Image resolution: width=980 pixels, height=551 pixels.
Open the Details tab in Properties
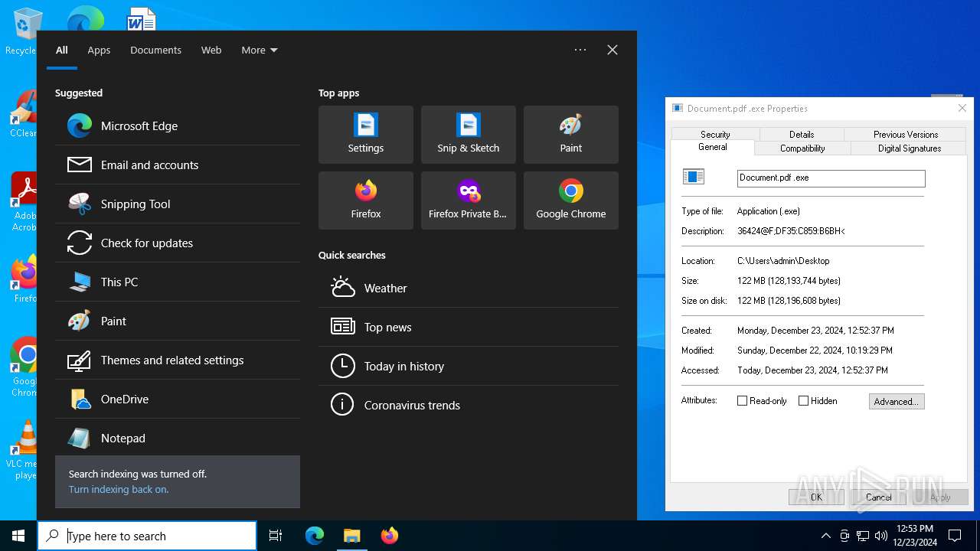click(x=802, y=134)
